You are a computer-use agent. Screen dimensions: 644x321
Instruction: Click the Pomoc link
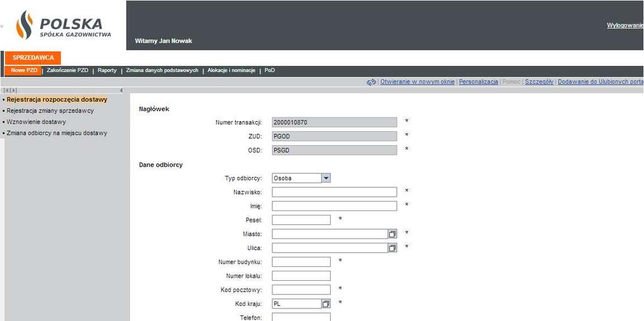[511, 82]
